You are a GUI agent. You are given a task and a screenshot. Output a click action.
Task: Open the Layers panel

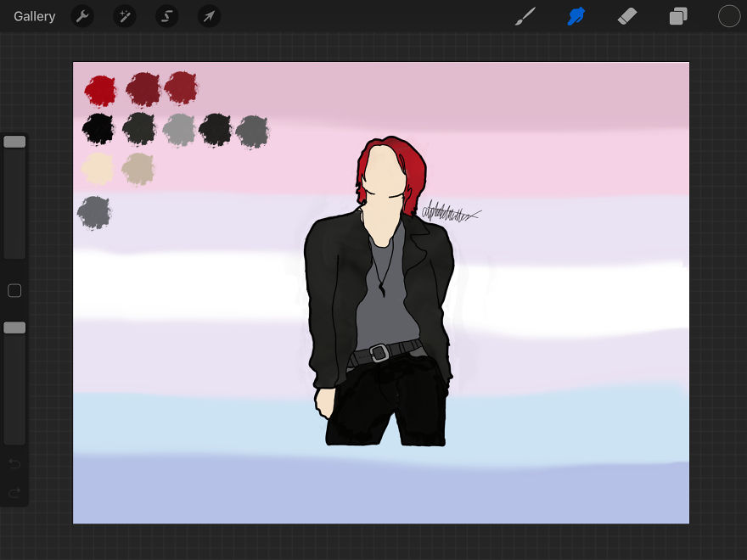point(677,15)
